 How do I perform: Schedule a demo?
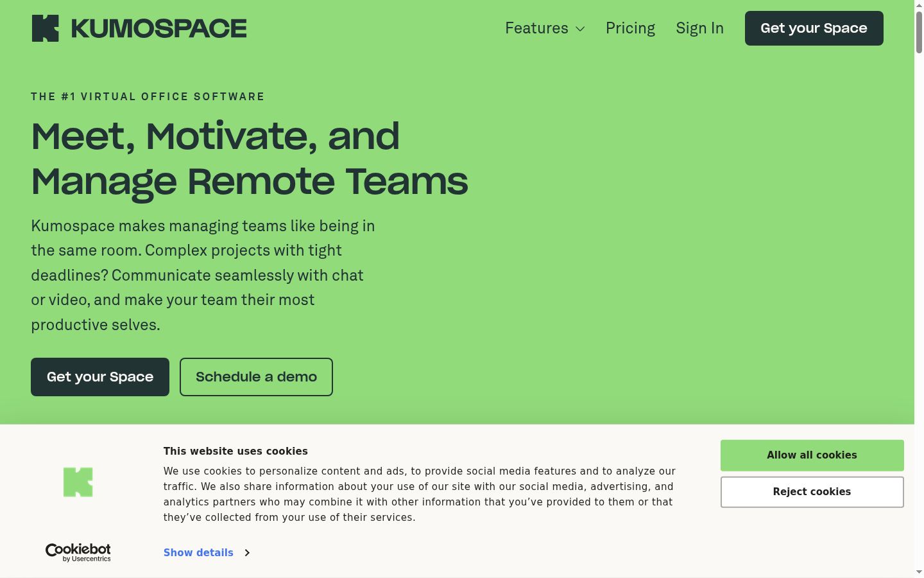click(x=256, y=377)
